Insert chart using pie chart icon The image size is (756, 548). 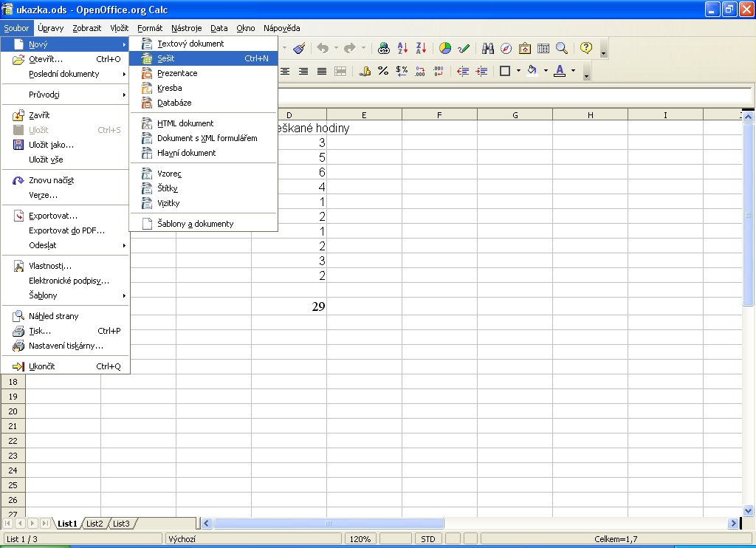445,48
